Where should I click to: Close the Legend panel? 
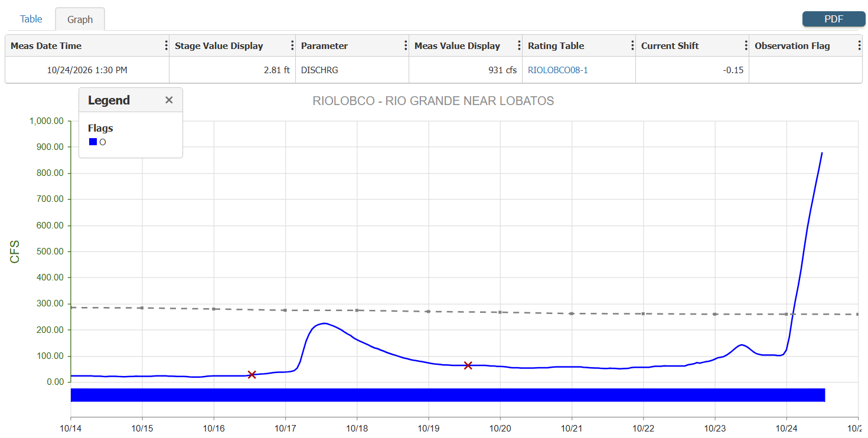169,100
